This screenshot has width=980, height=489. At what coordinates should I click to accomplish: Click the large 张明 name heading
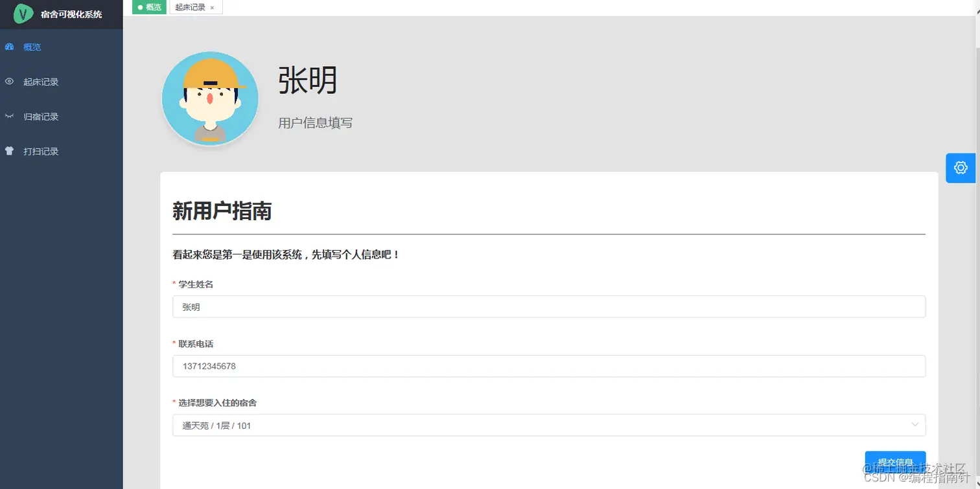308,81
